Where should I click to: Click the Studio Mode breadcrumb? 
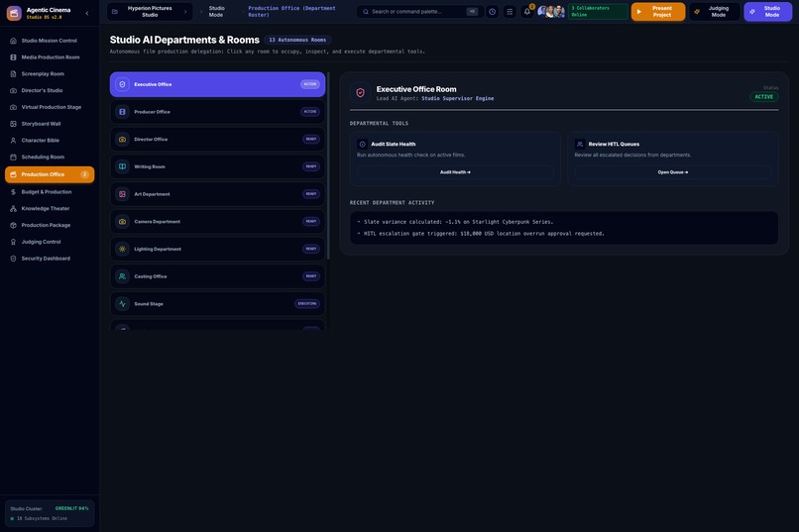click(x=216, y=12)
